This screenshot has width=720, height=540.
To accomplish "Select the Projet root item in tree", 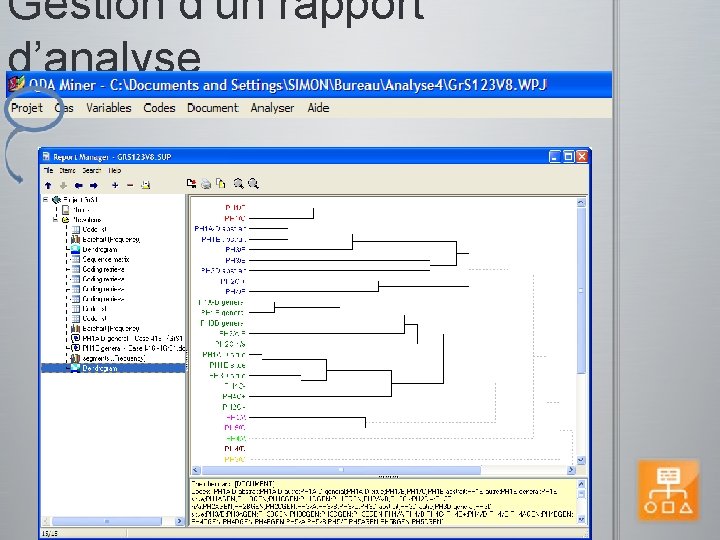I will [x=80, y=200].
